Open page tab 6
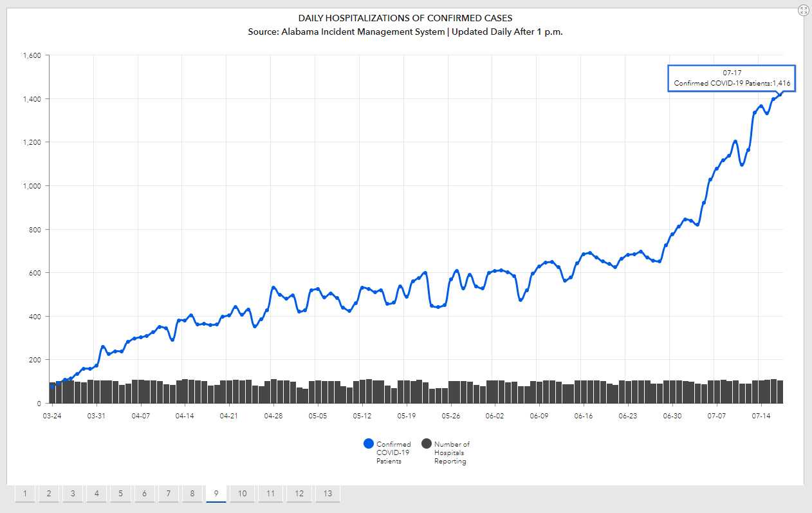The height and width of the screenshot is (513, 812). coord(144,494)
